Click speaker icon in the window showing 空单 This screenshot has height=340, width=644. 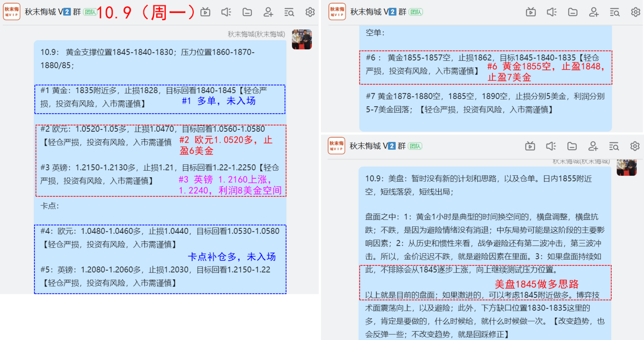coord(552,12)
